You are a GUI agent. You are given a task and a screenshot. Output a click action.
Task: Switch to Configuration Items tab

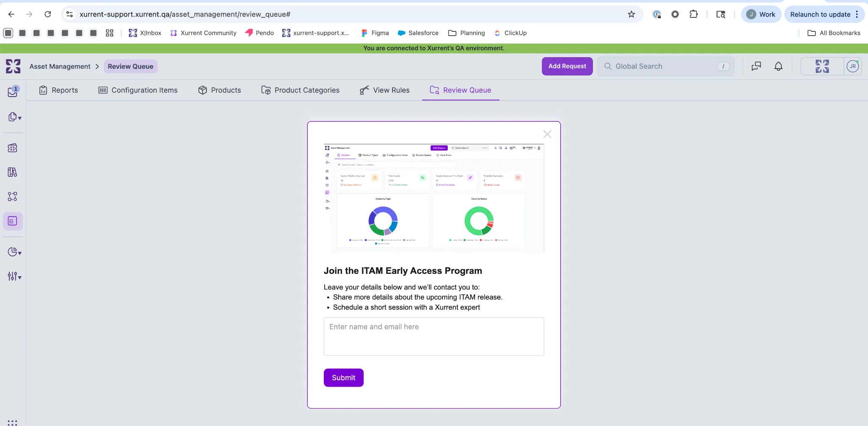138,90
